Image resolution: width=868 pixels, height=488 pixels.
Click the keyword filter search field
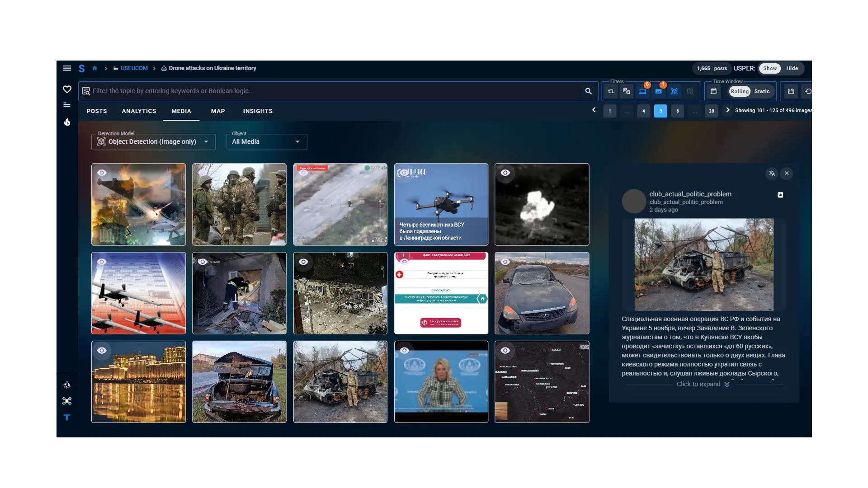point(335,91)
